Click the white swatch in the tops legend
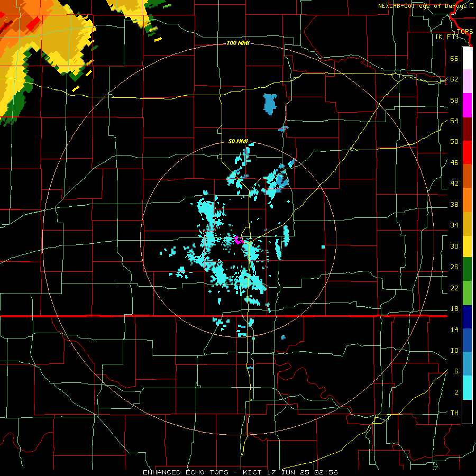This screenshot has height=476, width=476. tap(467, 58)
